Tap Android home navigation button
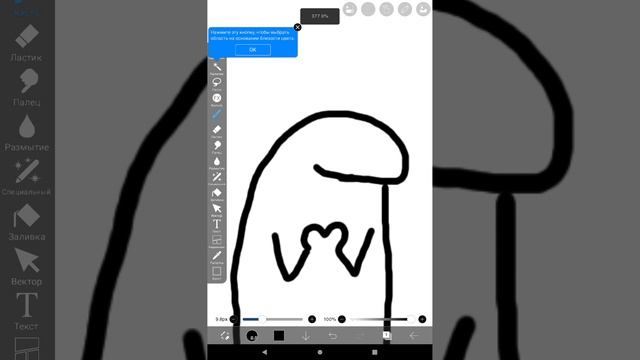Viewport: 640px width, 360px height. pyautogui.click(x=320, y=352)
